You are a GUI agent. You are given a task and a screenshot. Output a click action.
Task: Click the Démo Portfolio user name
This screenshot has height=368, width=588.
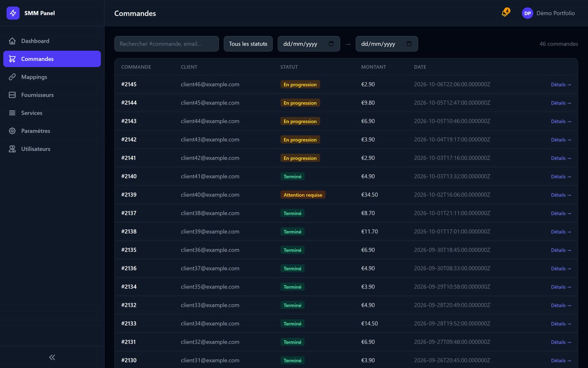click(x=555, y=13)
